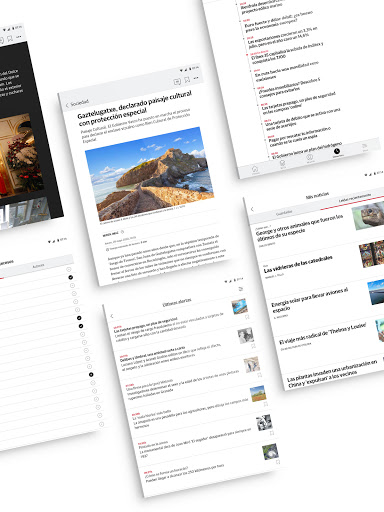The image size is (384, 512).
Task: Open the text-size icon beside the bookmark
Action: click(x=177, y=82)
